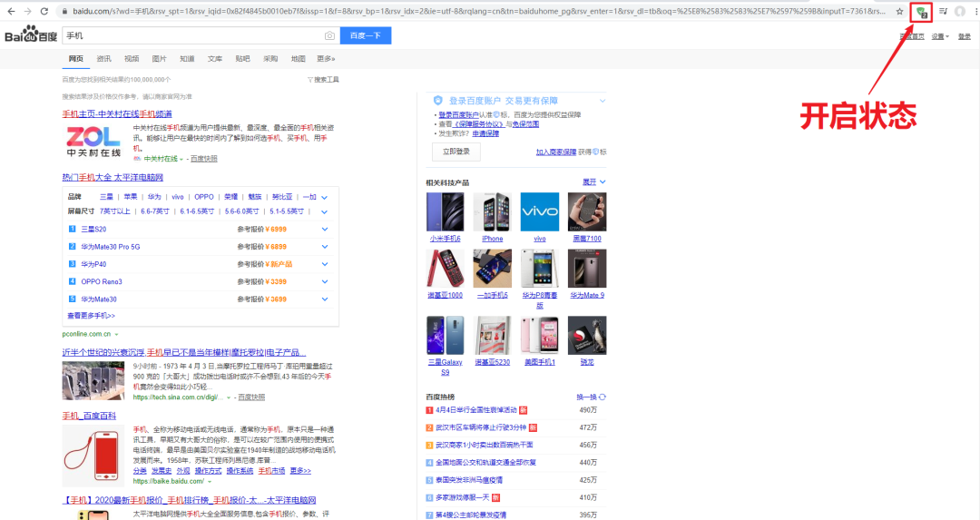980x520 pixels.
Task: Switch to the 图片 tab
Action: (x=160, y=59)
